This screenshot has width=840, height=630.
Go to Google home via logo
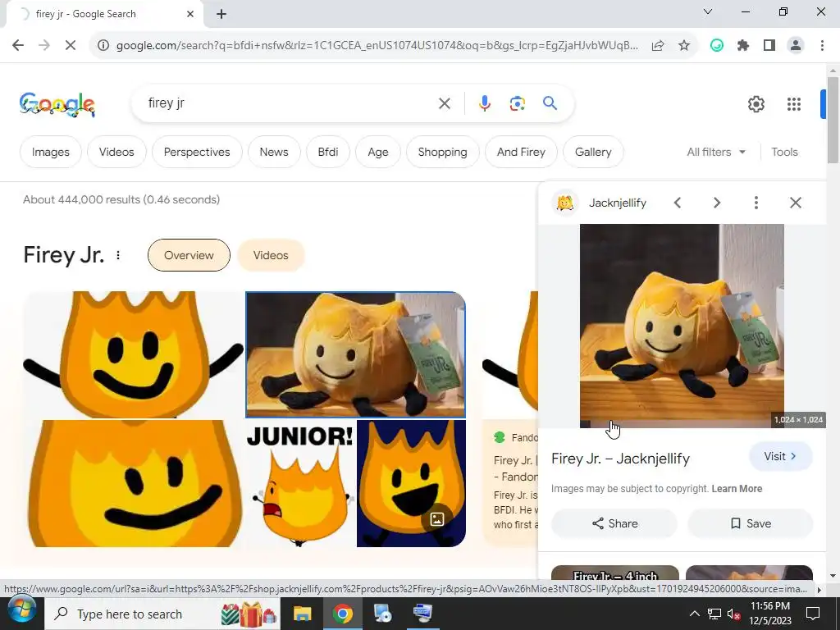[x=57, y=104]
